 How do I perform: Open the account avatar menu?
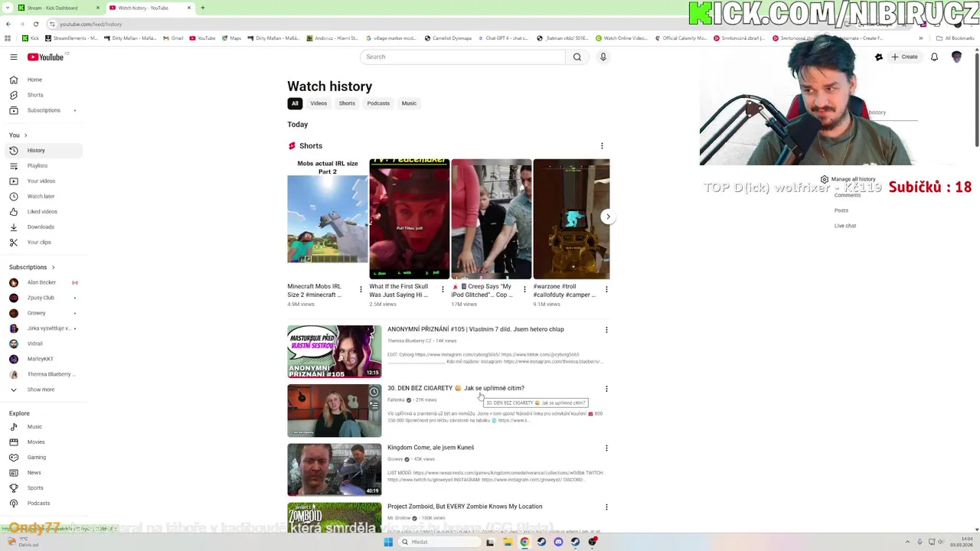click(x=956, y=57)
